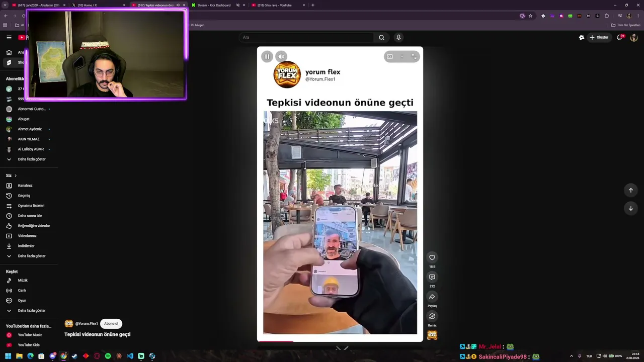Open Tüm Yer İşaretleri bookmarks folder

point(626,25)
